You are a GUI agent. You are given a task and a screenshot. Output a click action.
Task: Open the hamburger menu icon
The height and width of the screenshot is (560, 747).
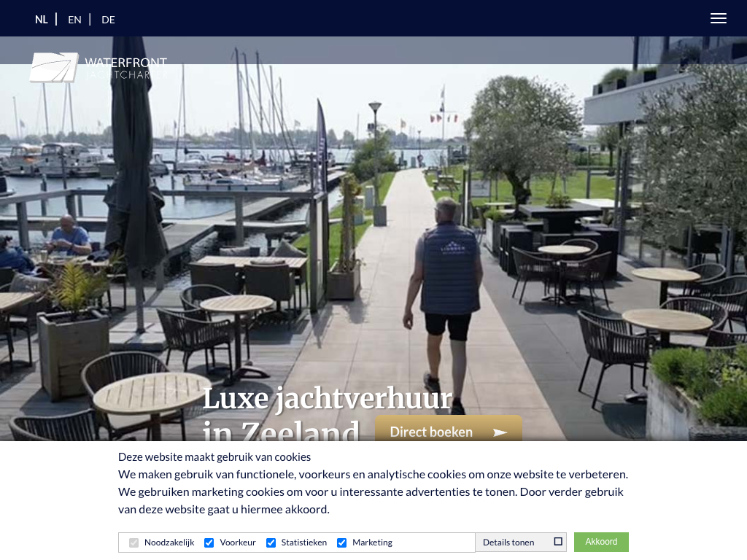point(718,18)
